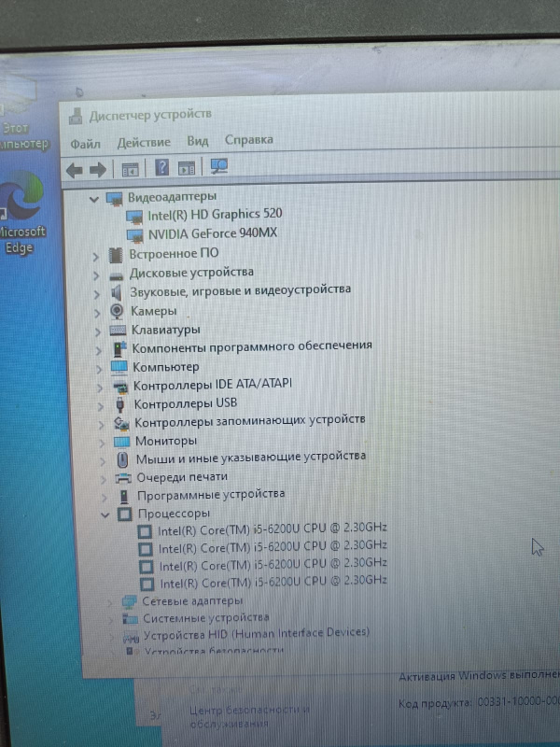
Task: Select the NVIDIA GeForce 940MX adapter
Action: pos(213,233)
